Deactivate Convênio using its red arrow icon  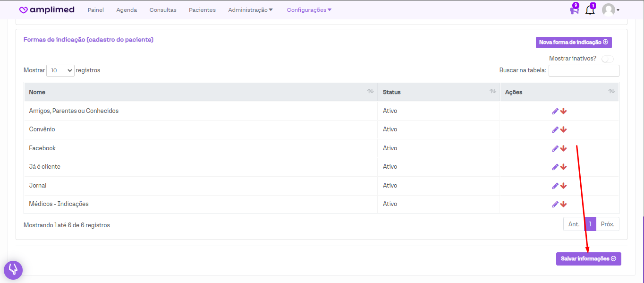pyautogui.click(x=563, y=129)
